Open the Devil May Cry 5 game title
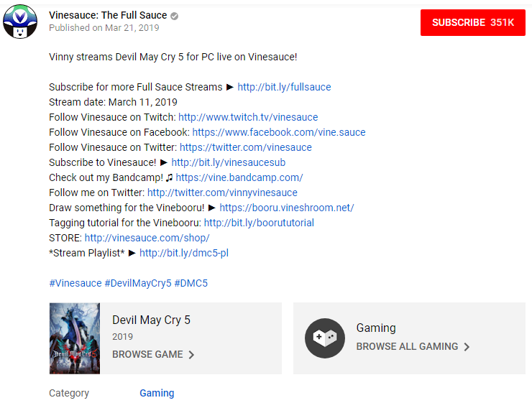 click(151, 320)
